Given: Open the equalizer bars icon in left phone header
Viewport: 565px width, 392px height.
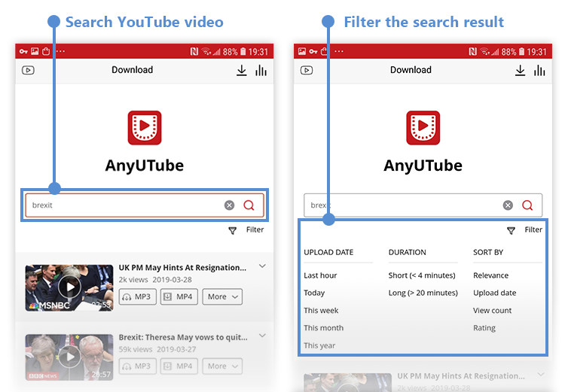Looking at the screenshot, I should (261, 71).
